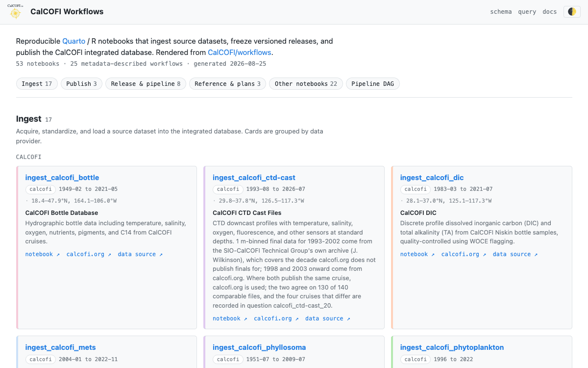Viewport: 588px width, 368px height.
Task: Click the '1993-08 to 2026-07' date range
Action: [276, 189]
